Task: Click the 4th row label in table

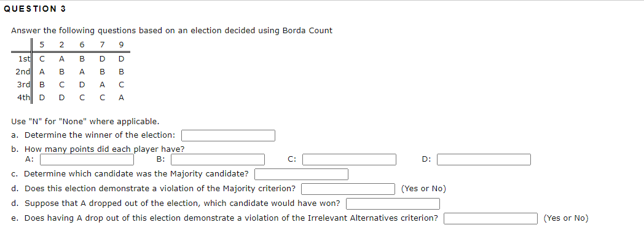Action: tap(22, 98)
